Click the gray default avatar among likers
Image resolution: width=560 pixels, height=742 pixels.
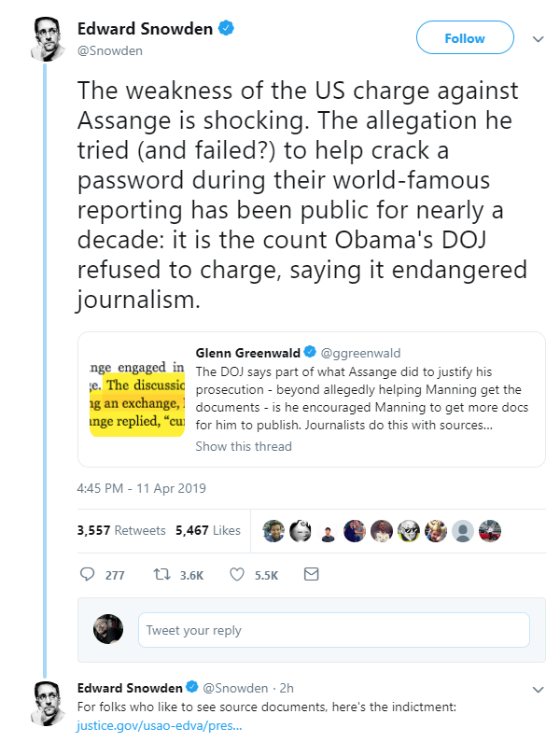463,530
